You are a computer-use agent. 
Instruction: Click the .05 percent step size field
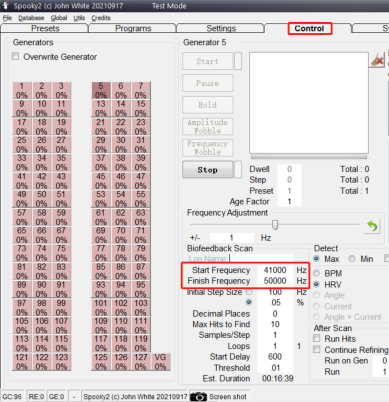(x=275, y=302)
